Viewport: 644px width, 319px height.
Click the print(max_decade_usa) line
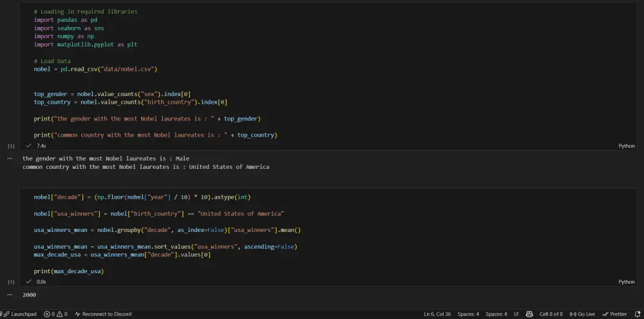pyautogui.click(x=69, y=271)
